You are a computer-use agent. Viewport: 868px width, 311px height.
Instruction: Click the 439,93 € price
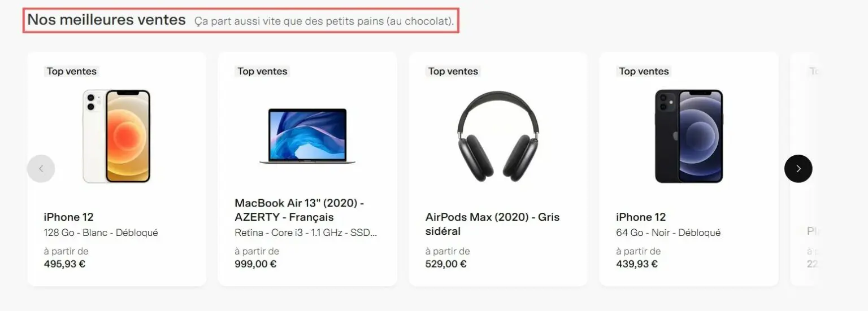tap(637, 264)
